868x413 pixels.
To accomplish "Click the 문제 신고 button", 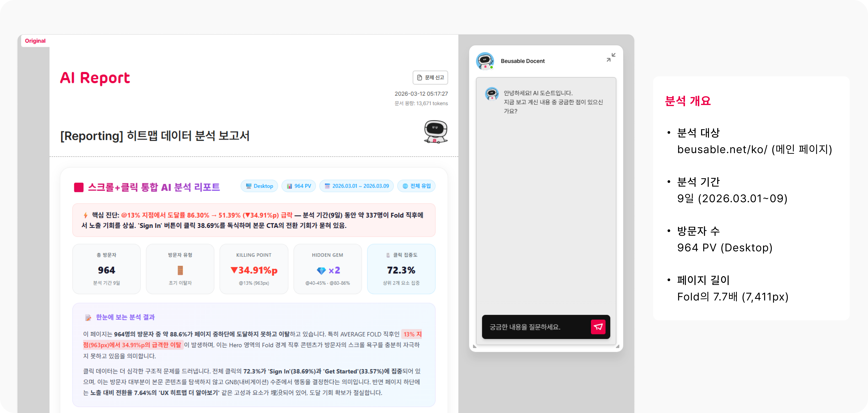I will 430,78.
